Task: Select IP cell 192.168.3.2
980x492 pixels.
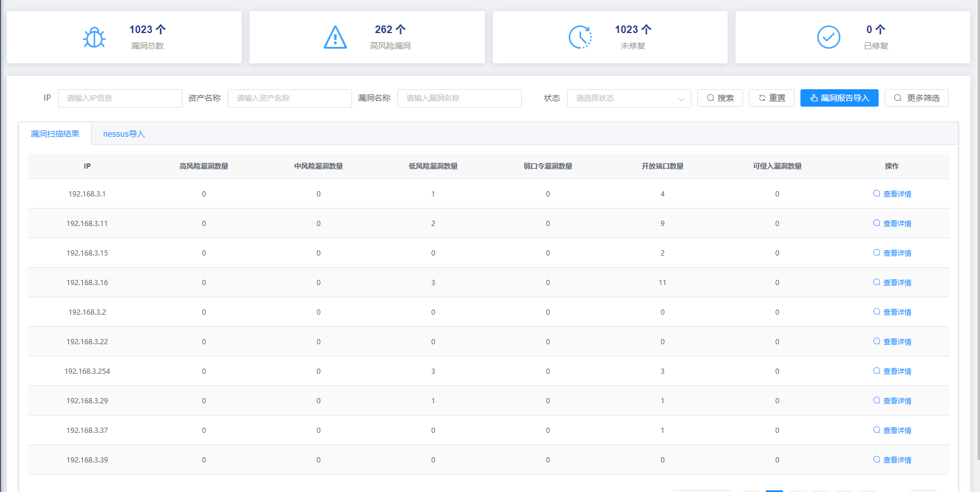Action: point(87,312)
